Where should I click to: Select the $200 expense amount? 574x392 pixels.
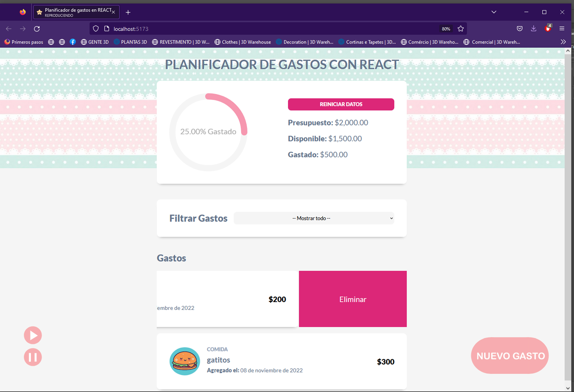pyautogui.click(x=277, y=299)
